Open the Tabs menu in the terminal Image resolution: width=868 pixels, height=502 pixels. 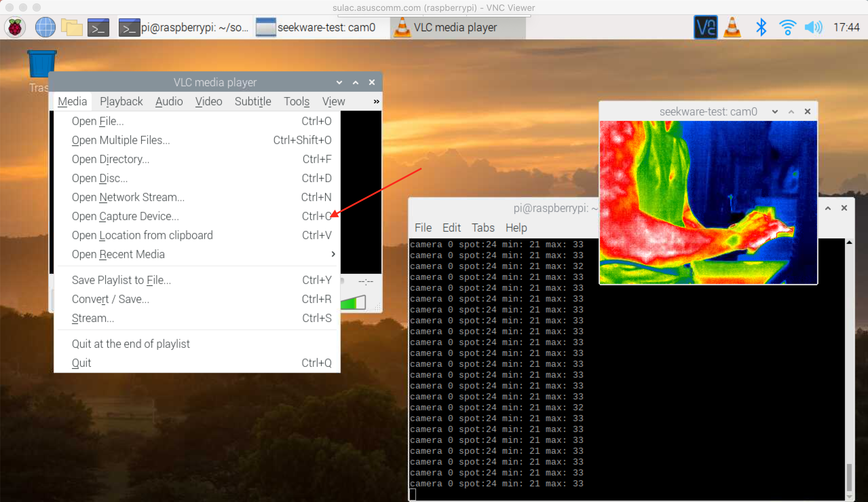[483, 228]
